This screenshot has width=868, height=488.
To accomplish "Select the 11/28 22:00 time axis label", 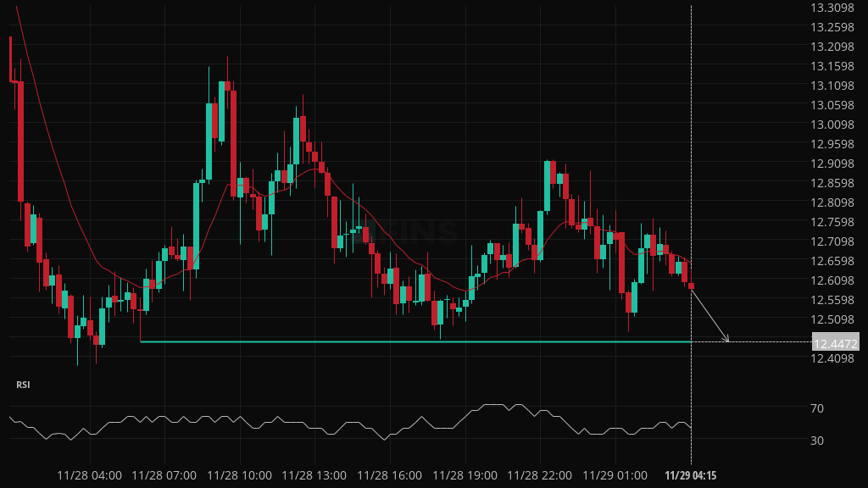I will click(x=538, y=475).
